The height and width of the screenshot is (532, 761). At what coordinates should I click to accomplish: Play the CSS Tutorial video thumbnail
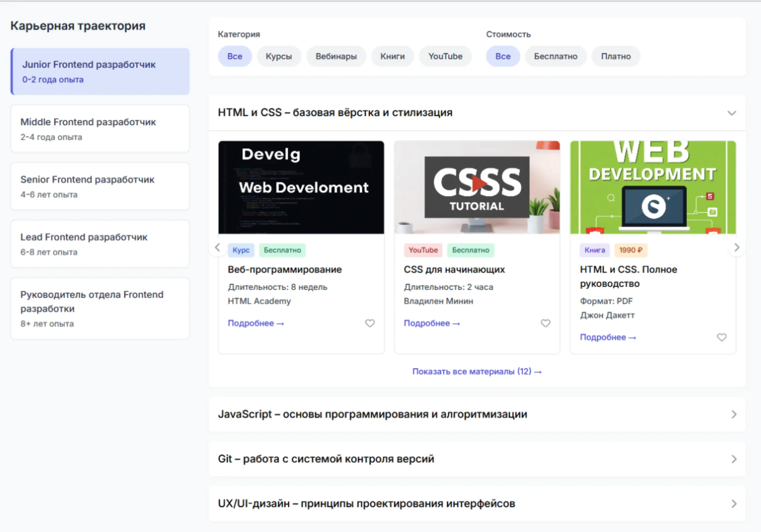(x=477, y=187)
